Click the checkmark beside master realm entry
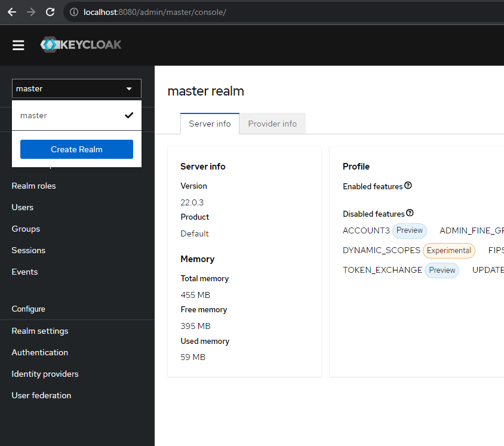Viewport: 504px width, 446px height. pyautogui.click(x=130, y=115)
